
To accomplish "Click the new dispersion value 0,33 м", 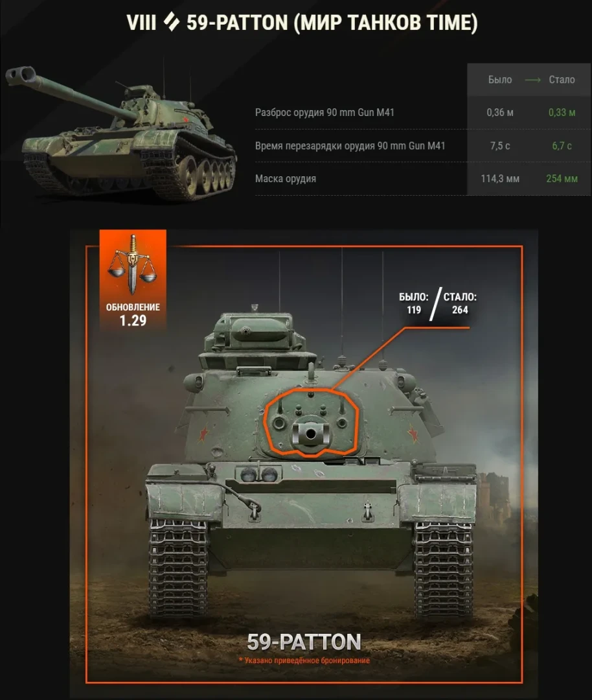I will point(562,113).
